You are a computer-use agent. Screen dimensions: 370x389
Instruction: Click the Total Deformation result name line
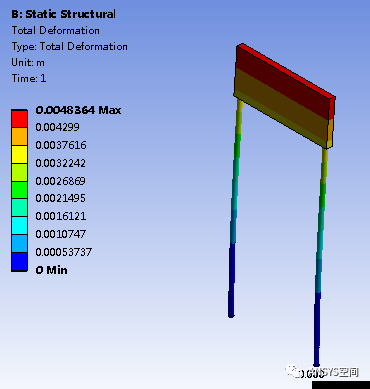click(x=56, y=30)
